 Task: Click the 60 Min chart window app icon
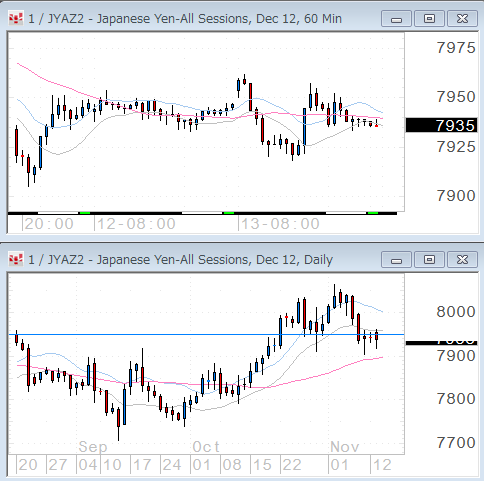[x=16, y=19]
